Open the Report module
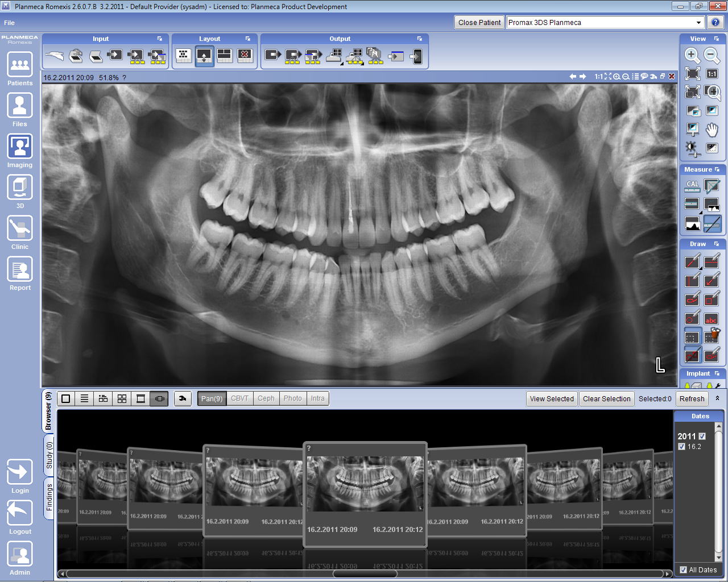728x582 pixels. pyautogui.click(x=20, y=269)
